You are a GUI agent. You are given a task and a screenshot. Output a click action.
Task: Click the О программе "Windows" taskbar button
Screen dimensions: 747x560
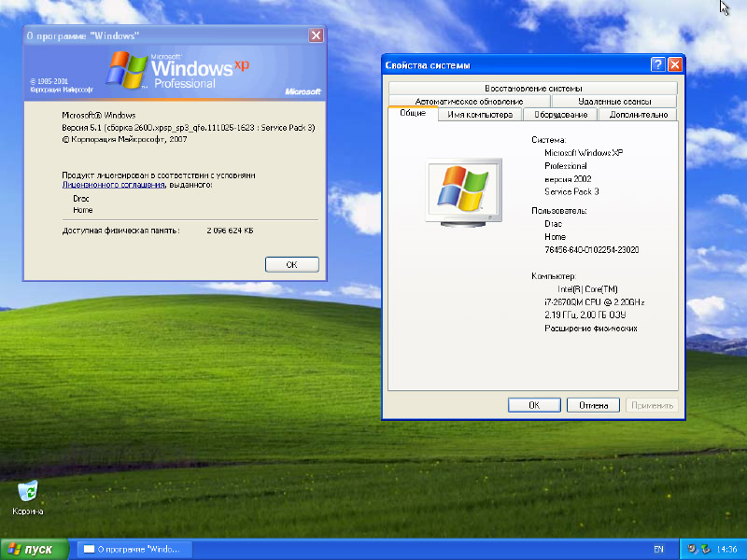[133, 549]
